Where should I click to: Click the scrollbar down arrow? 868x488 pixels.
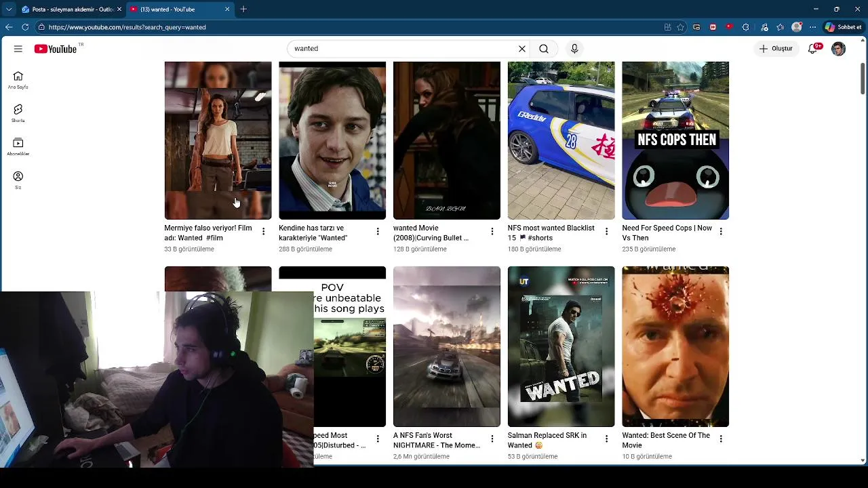863,460
